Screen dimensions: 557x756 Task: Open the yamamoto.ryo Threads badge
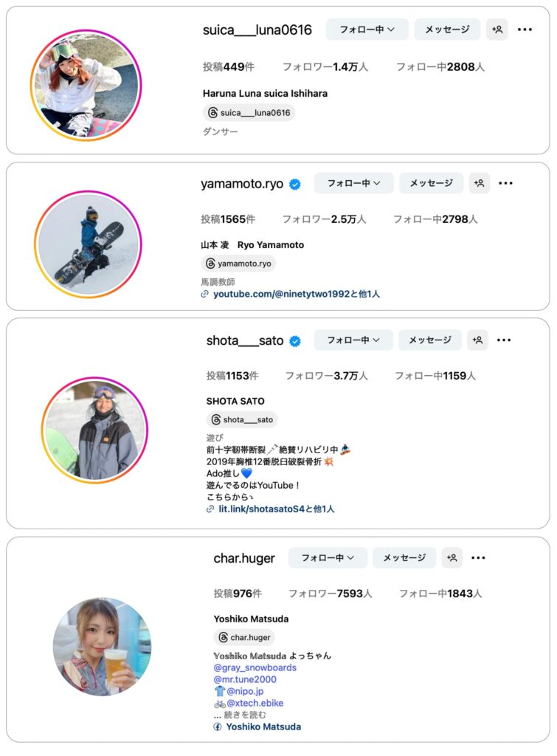point(238,264)
